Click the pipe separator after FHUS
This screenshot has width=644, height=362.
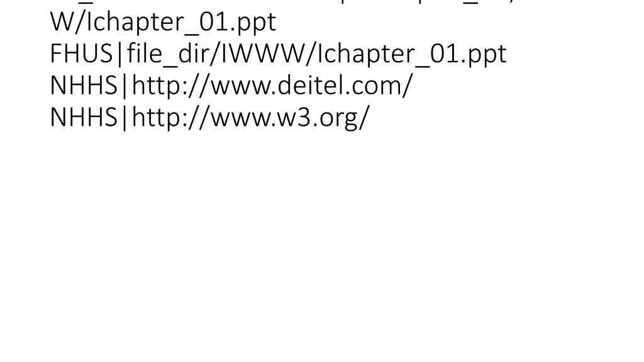pos(120,55)
